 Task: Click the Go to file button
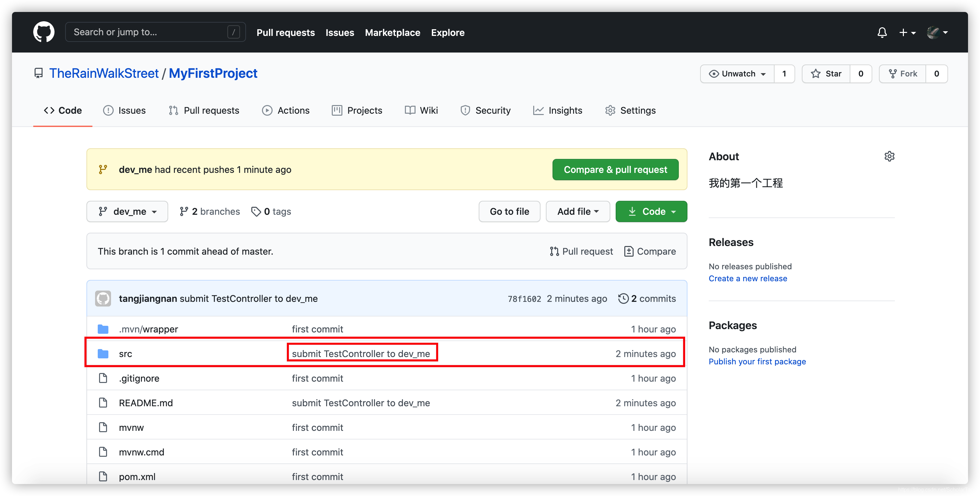[x=509, y=211]
